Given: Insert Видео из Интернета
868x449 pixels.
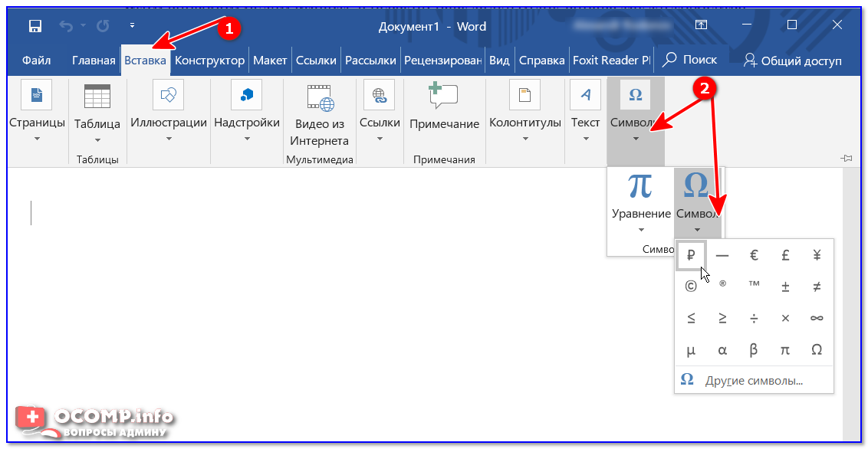Looking at the screenshot, I should point(321,116).
